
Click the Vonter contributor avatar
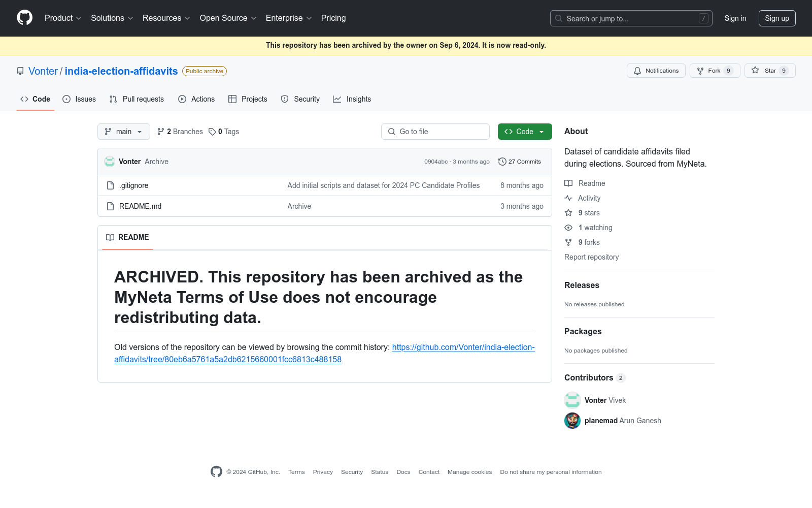(572, 400)
